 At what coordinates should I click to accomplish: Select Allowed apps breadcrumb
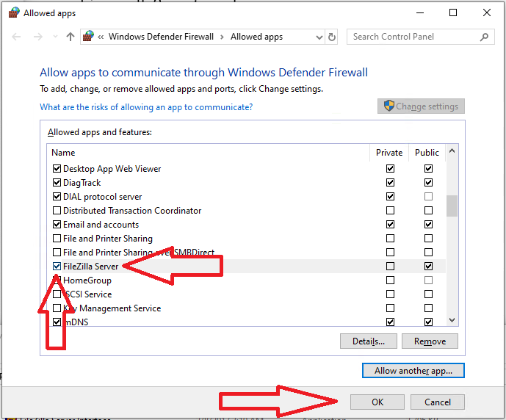pyautogui.click(x=256, y=37)
